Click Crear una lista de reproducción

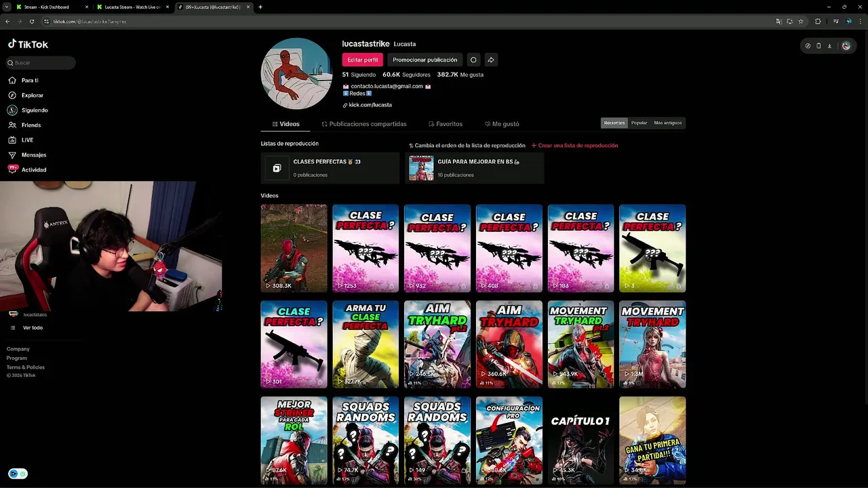[574, 145]
